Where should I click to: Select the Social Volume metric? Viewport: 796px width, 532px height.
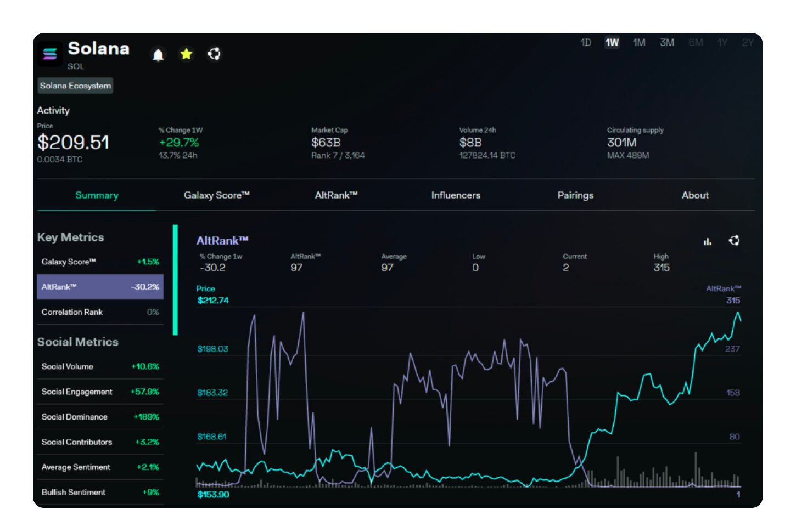coord(100,366)
